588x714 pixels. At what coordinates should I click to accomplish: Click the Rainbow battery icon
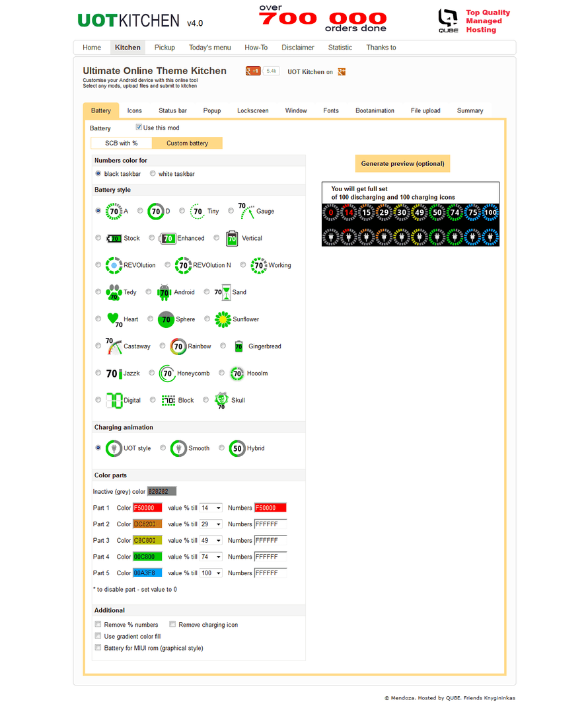point(178,346)
